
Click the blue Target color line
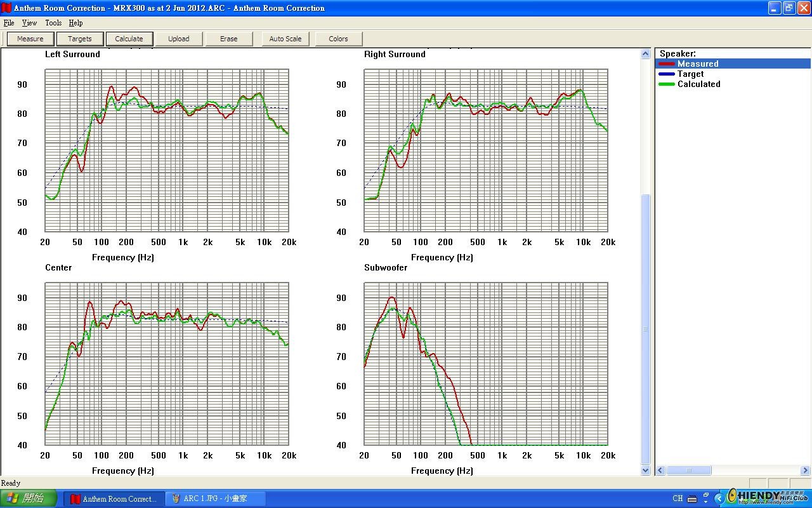667,74
